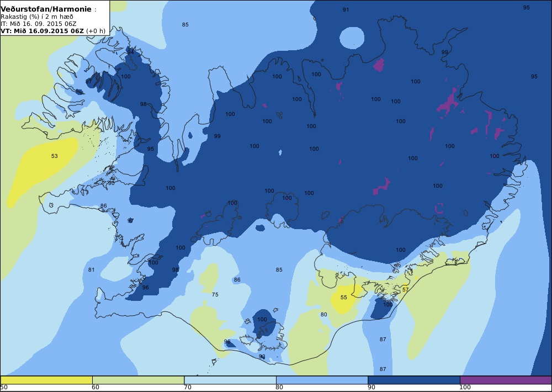Click the legend tick label 50
Viewport: 552px width, 392px height.
coord(4,388)
